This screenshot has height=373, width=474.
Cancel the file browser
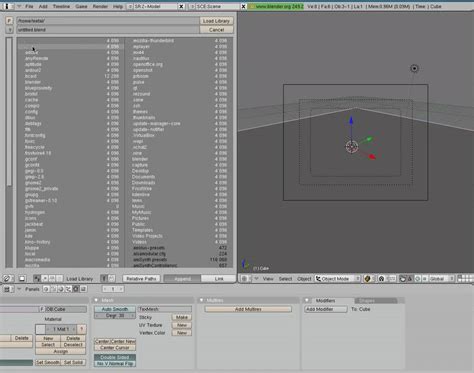216,30
